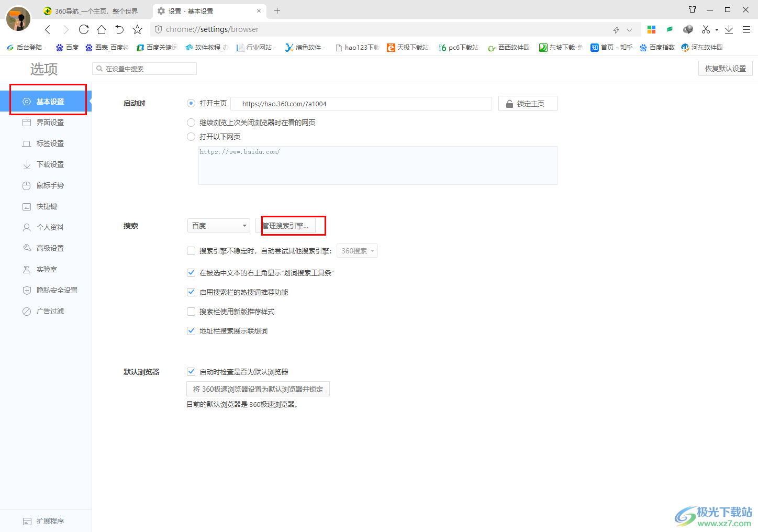Open the 百度 search engine dropdown
This screenshot has width=758, height=532.
[219, 226]
